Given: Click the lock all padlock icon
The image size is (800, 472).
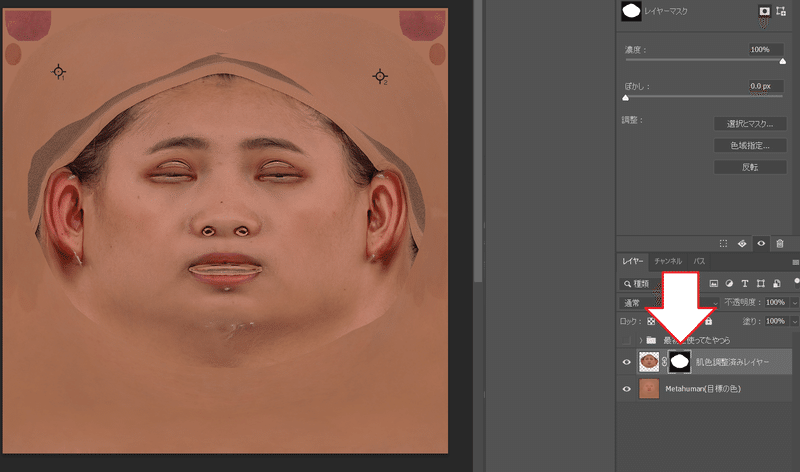Looking at the screenshot, I should 708,321.
